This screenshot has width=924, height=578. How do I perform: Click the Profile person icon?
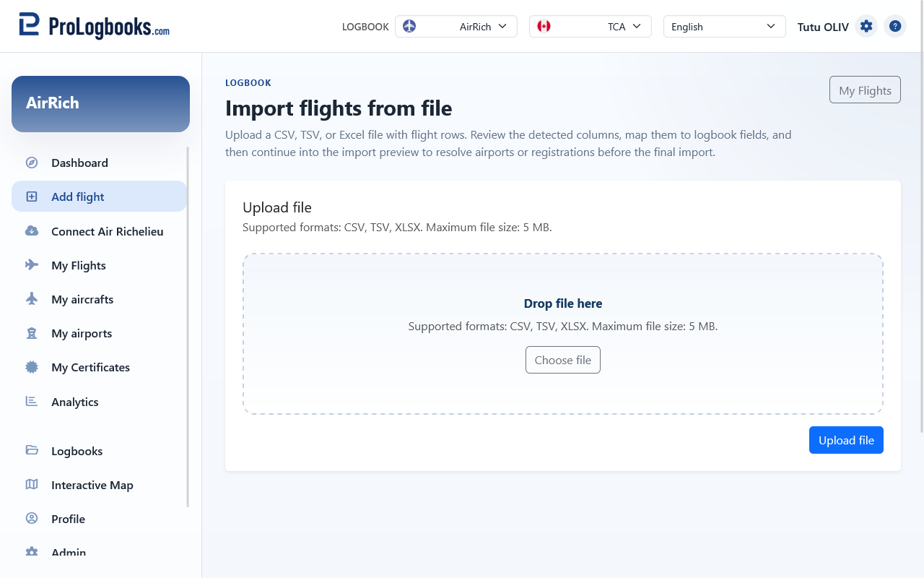pyautogui.click(x=32, y=519)
